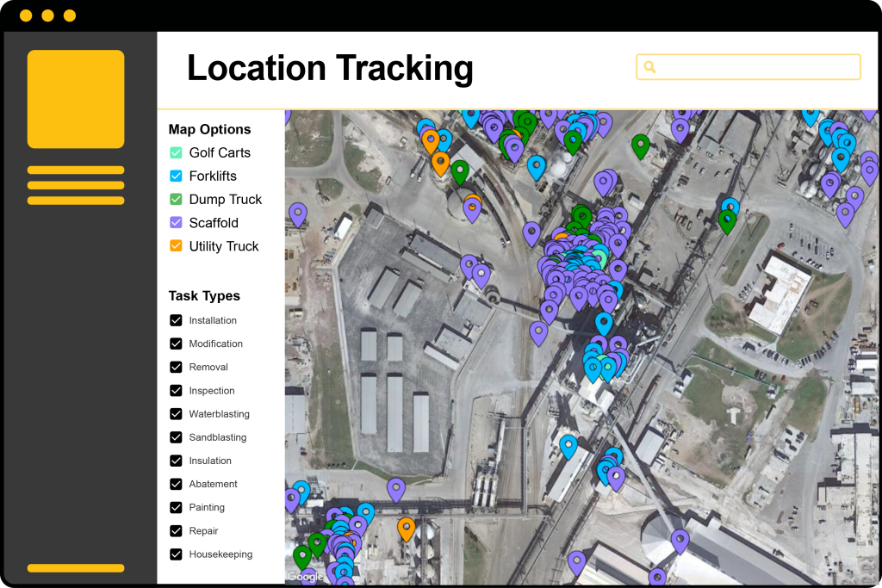Toggle the Installation task type
This screenshot has height=588, width=882.
[x=175, y=319]
